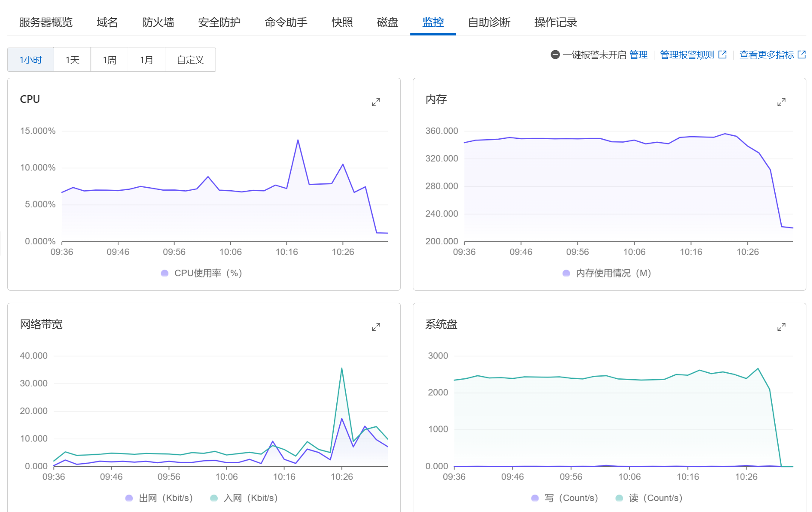The height and width of the screenshot is (512, 812).
Task: Click the CPU peak near 10:16
Action: click(x=298, y=140)
